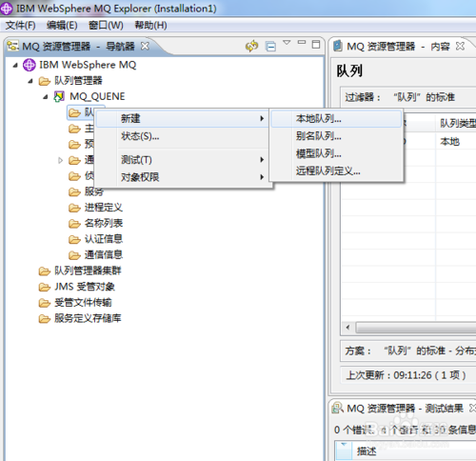Screen dimensions: 476x461
Task: Click the refresh icon in navigator toolbar
Action: coord(252,46)
